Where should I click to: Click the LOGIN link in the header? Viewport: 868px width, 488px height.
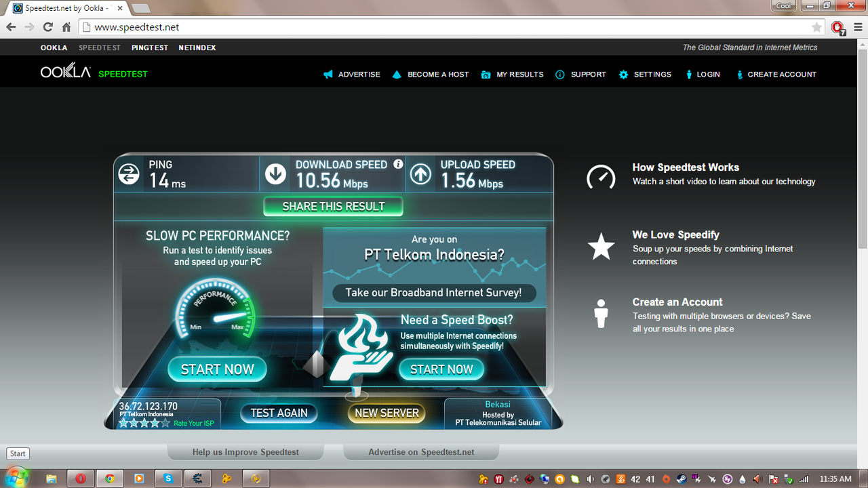click(708, 75)
